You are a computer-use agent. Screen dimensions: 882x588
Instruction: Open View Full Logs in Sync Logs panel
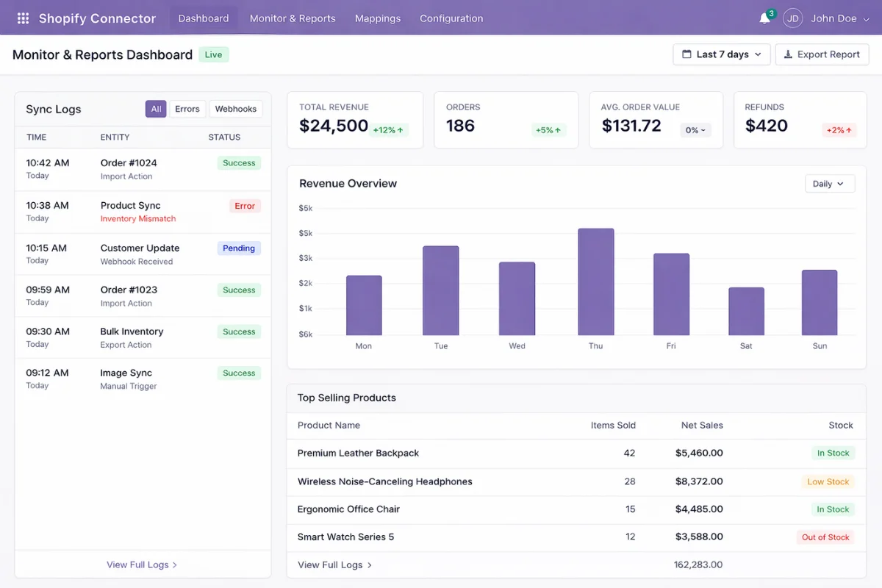point(142,564)
